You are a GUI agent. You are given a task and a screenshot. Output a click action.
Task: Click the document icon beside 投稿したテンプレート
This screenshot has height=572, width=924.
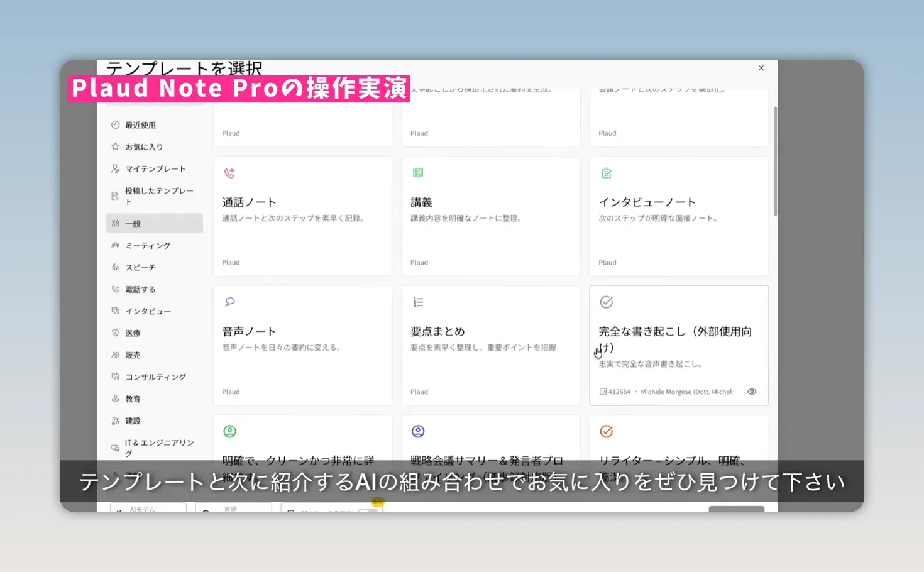[x=115, y=196]
